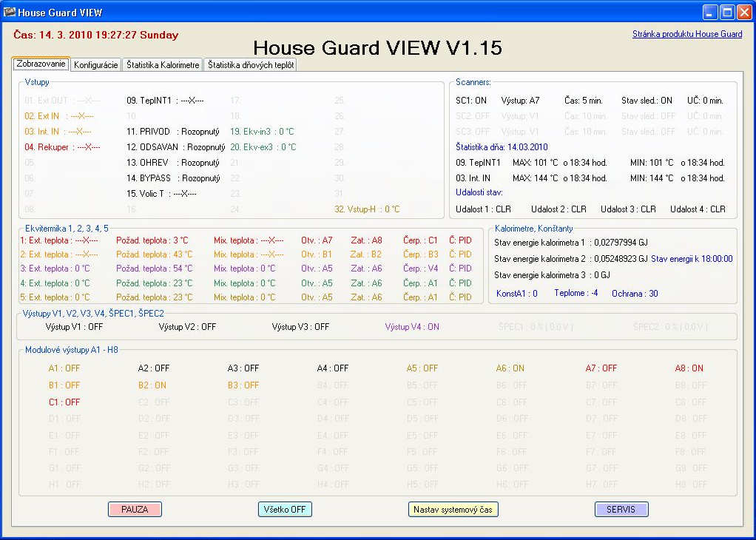
Task: Click Výstup V4 : ON
Action: pos(412,327)
